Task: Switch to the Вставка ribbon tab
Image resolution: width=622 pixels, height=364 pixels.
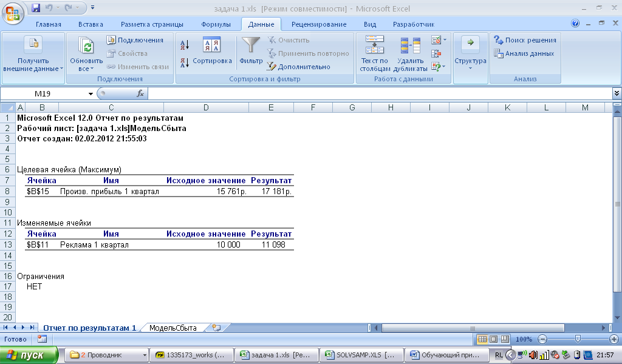Action: pyautogui.click(x=91, y=24)
